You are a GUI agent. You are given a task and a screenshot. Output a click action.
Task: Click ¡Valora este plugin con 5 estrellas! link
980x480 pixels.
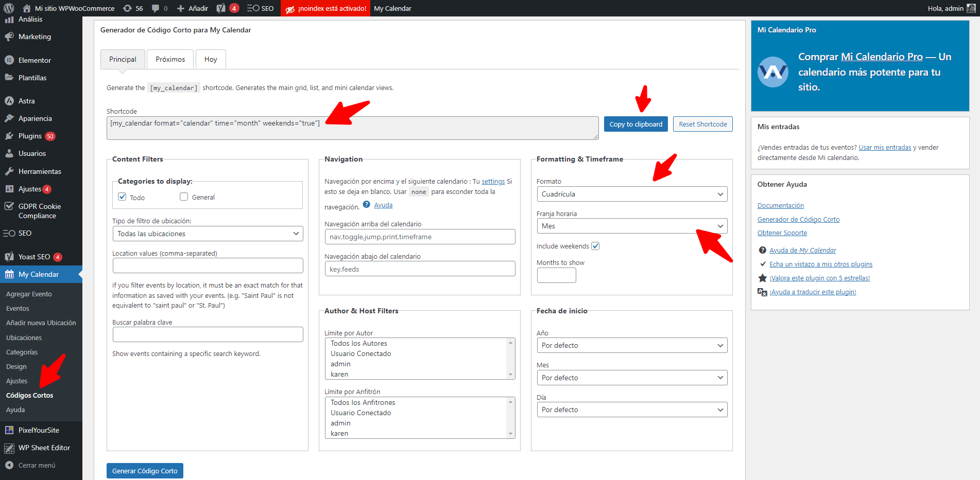[819, 278]
